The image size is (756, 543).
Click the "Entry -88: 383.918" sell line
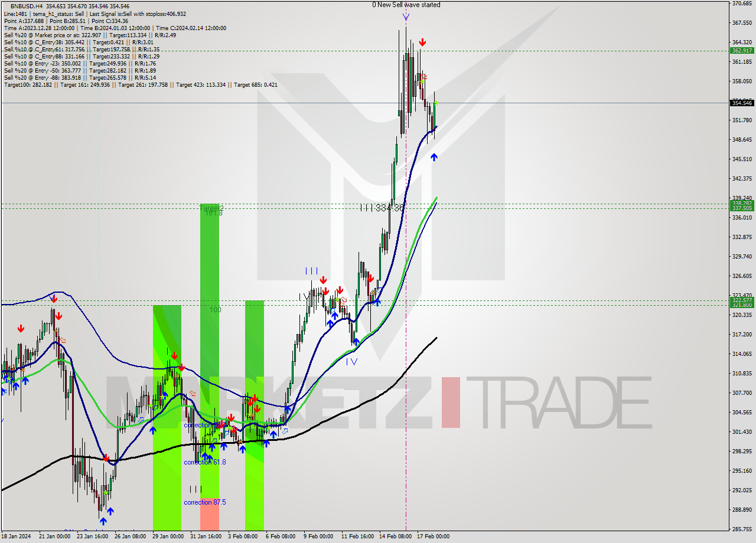[80, 77]
